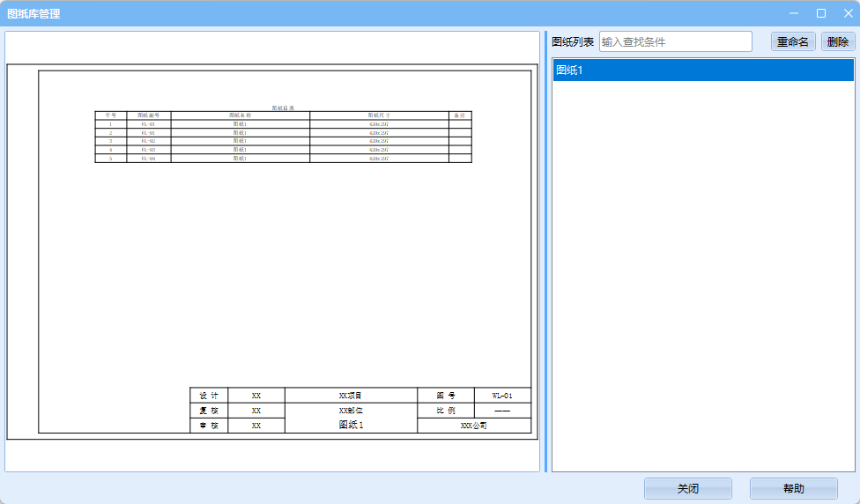This screenshot has width=860, height=504.
Task: Click the 图纸列表 label
Action: (573, 42)
